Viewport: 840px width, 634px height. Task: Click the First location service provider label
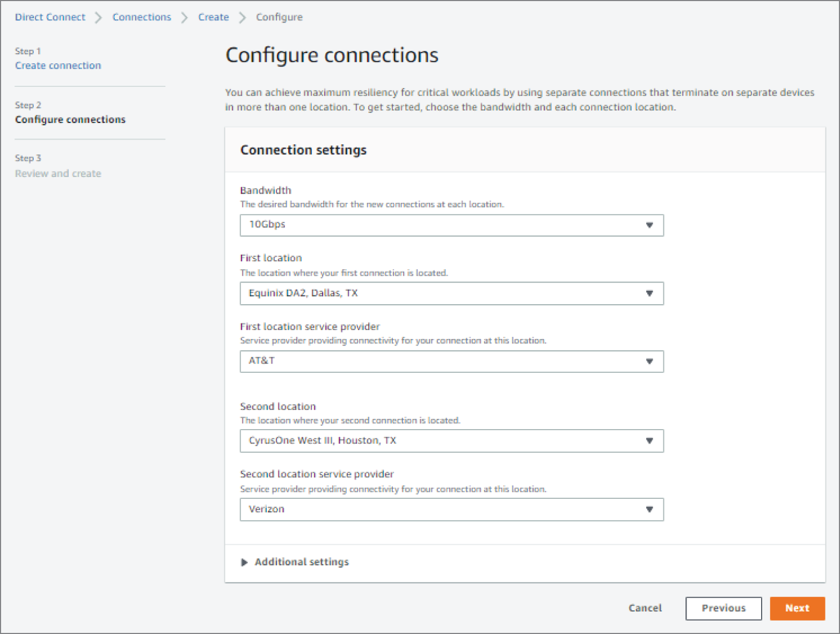pos(310,327)
